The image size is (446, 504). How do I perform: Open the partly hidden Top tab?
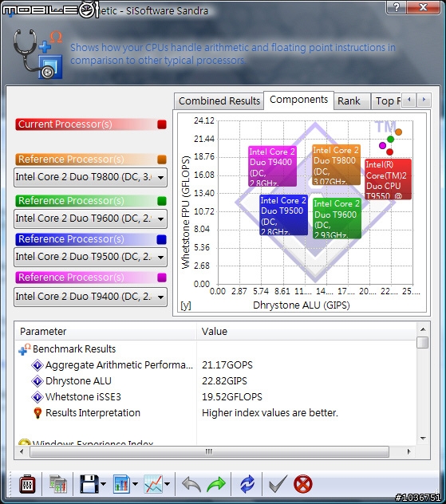click(x=386, y=101)
